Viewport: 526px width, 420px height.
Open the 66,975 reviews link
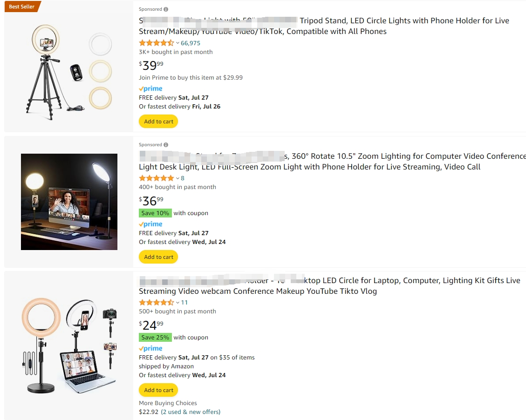tap(191, 43)
